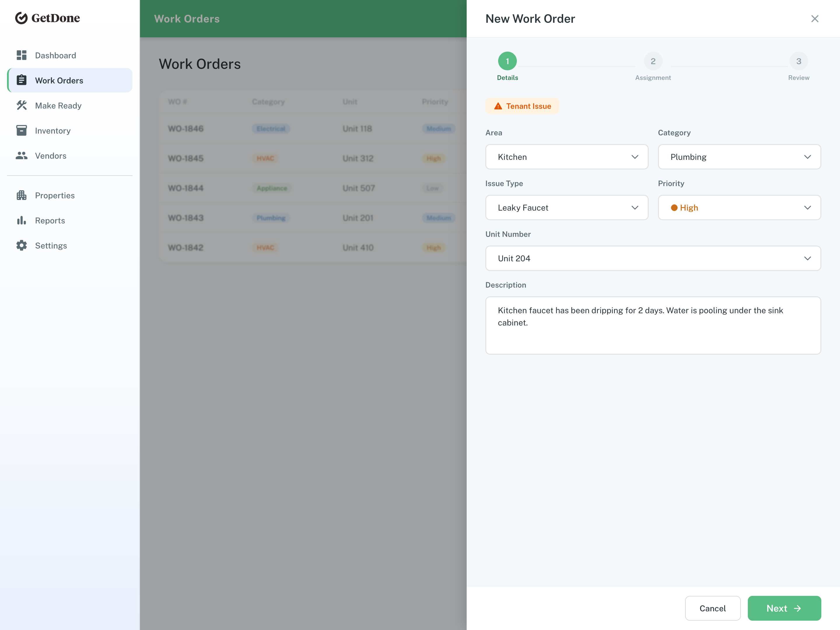
Task: Click the GetDone logo
Action: pos(47,18)
